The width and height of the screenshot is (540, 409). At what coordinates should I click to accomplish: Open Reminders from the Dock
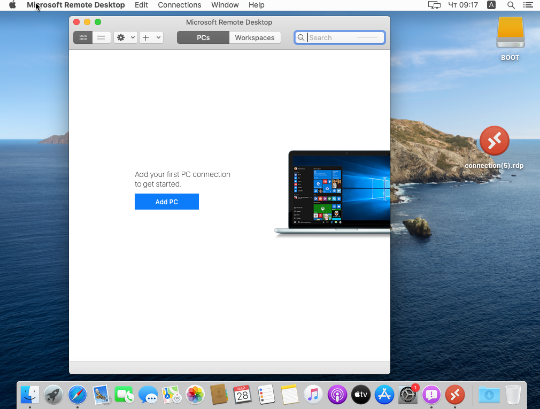(266, 395)
